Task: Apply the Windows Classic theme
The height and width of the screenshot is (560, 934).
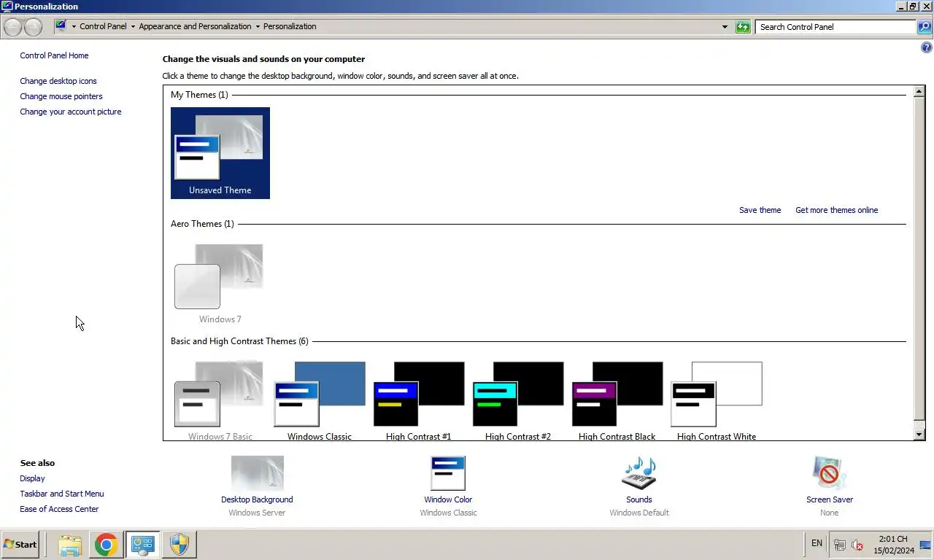Action: pos(319,400)
